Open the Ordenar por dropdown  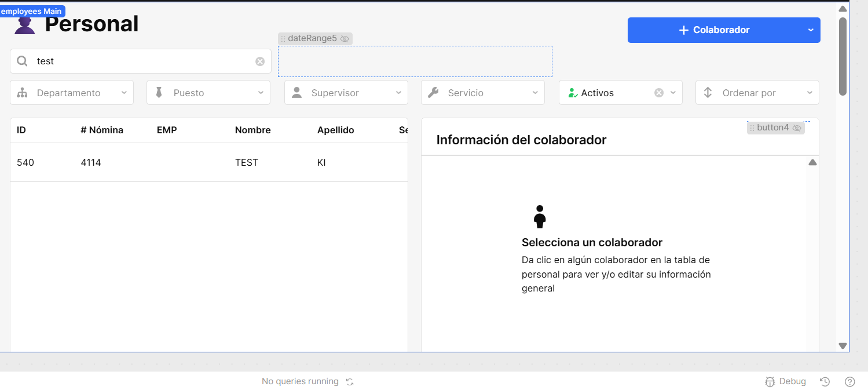click(x=810, y=92)
